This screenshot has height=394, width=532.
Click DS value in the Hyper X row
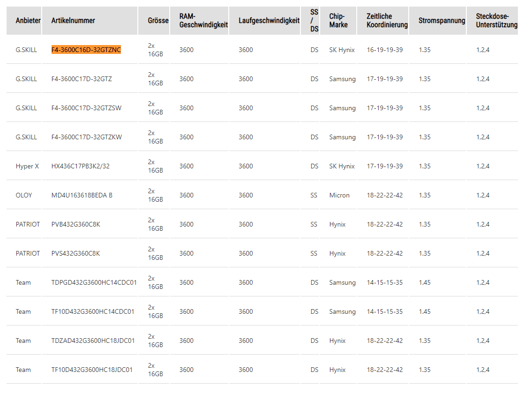point(315,167)
